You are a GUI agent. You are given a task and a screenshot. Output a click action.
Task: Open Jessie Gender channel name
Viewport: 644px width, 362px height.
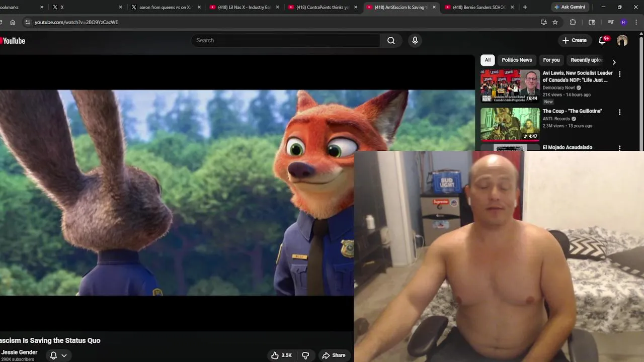(x=19, y=352)
